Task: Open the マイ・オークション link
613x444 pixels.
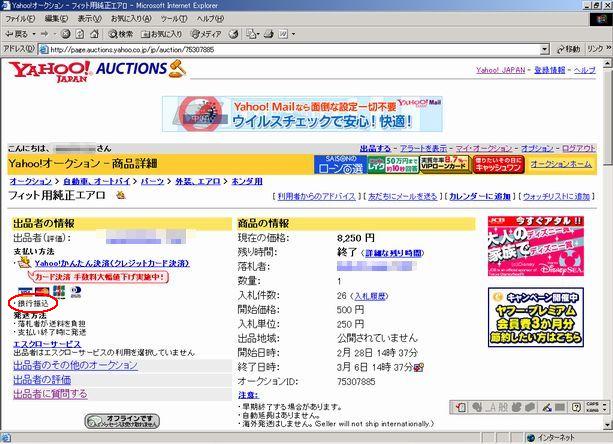Action: 484,149
